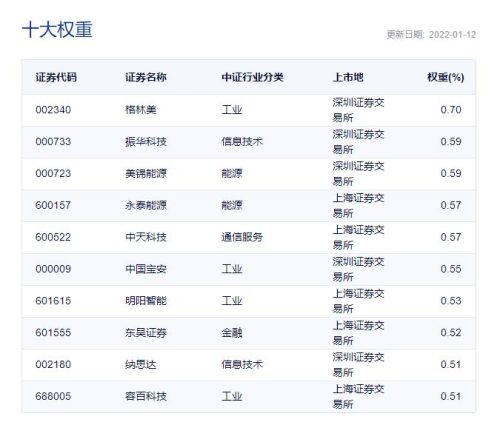Select the 中国宝安 entry

pos(146,269)
